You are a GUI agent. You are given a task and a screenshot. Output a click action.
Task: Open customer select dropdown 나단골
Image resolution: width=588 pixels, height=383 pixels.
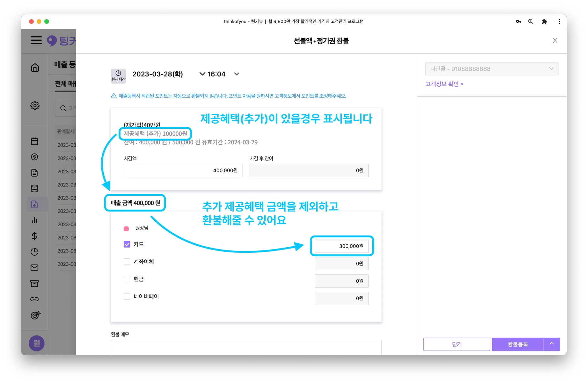click(x=492, y=69)
